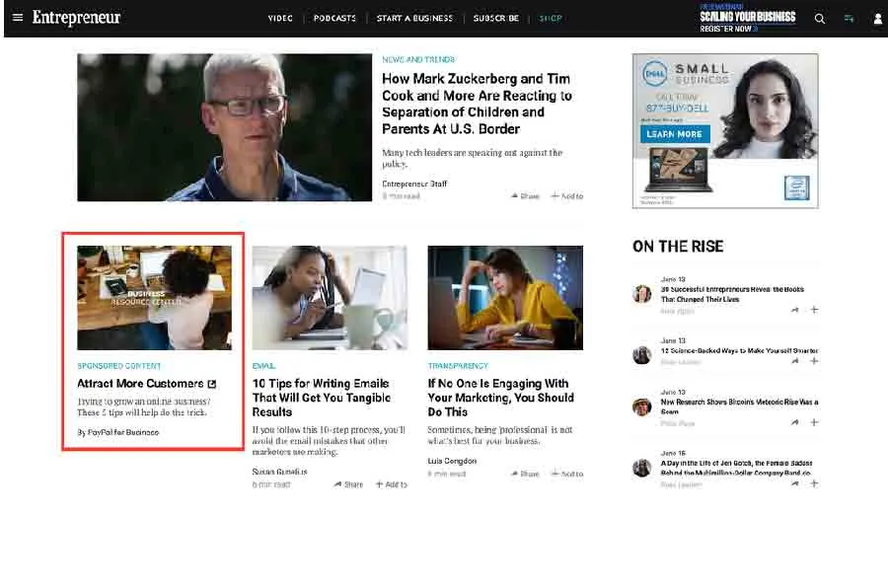Click Learn More on Dell ad
Screen dimensions: 888x588
click(x=675, y=134)
